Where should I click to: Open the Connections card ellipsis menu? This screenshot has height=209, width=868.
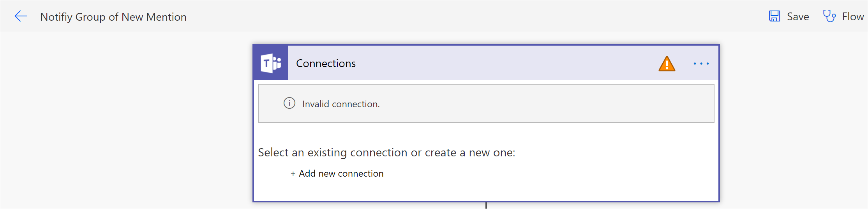[701, 64]
